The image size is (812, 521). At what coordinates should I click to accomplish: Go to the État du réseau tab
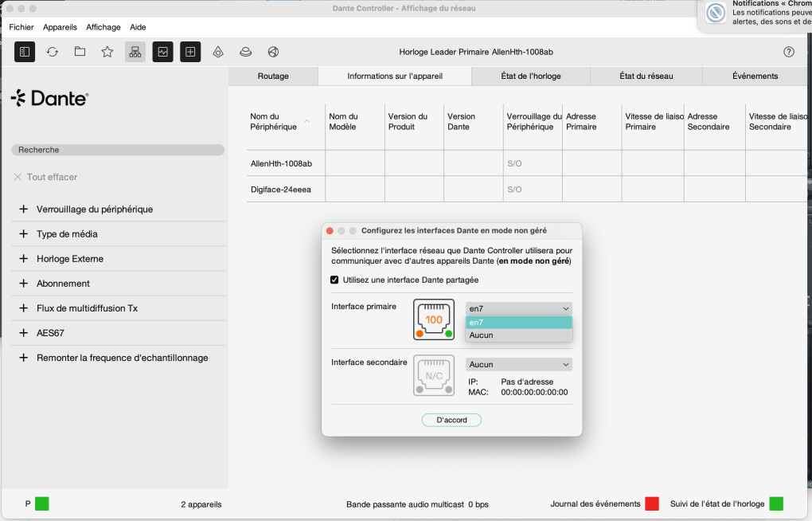pos(646,76)
